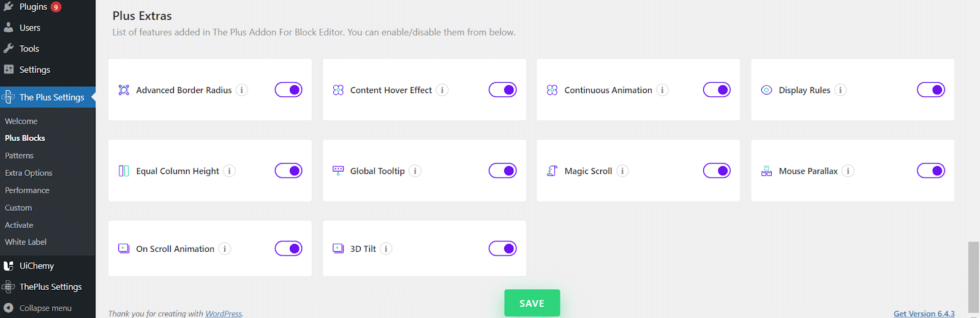Image resolution: width=980 pixels, height=318 pixels.
Task: Go to the Welcome submenu page
Action: (x=21, y=121)
